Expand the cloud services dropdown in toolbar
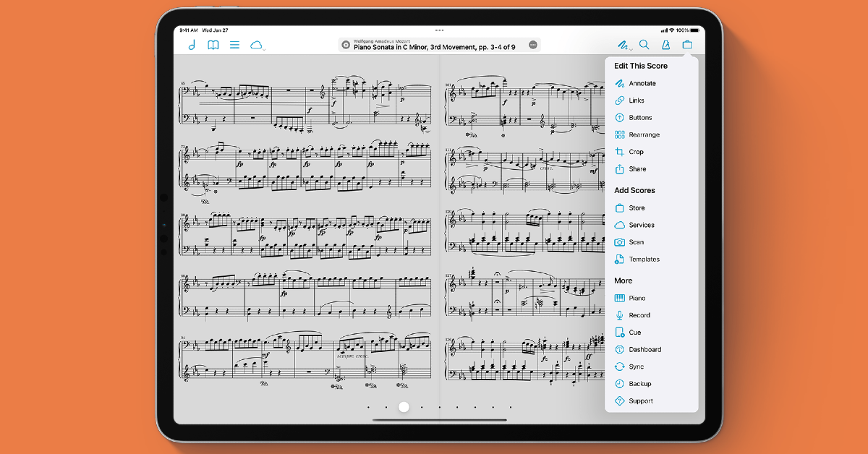Viewport: 868px width, 454px height. click(258, 45)
